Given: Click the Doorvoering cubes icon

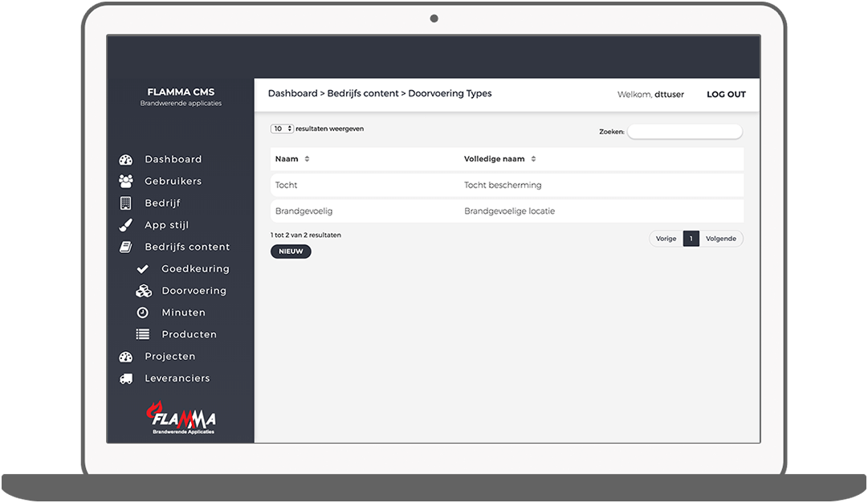Looking at the screenshot, I should coord(144,291).
